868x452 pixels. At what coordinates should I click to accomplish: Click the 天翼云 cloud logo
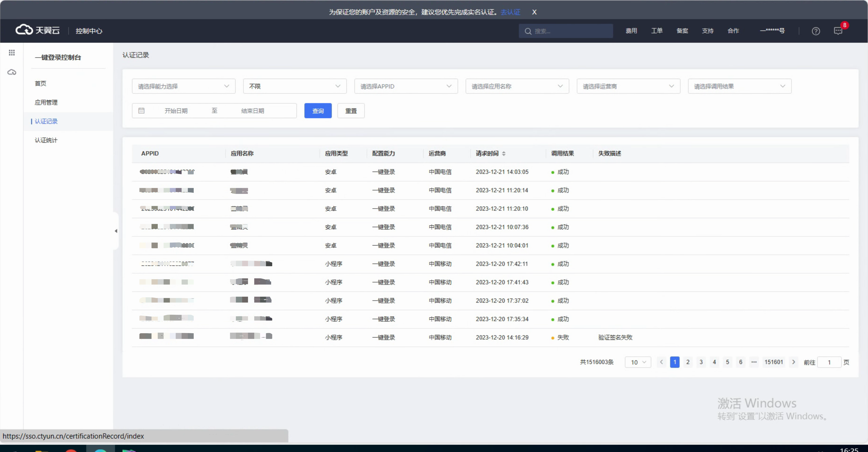pyautogui.click(x=37, y=30)
